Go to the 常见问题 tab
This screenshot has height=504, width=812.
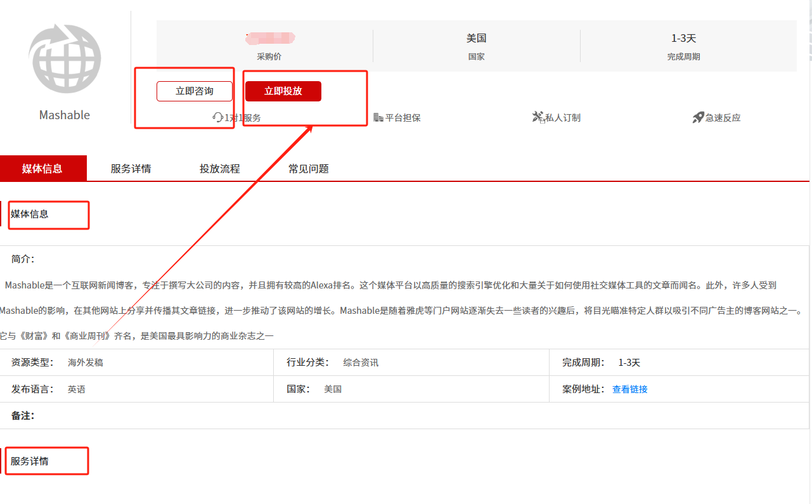(x=308, y=169)
